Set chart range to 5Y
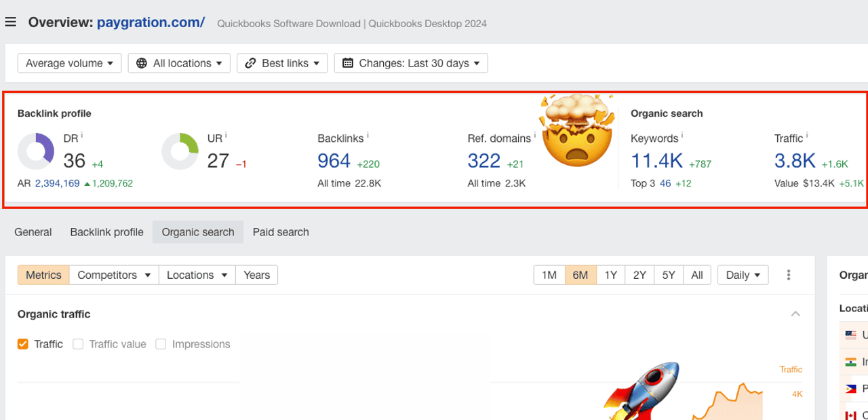 pos(669,275)
